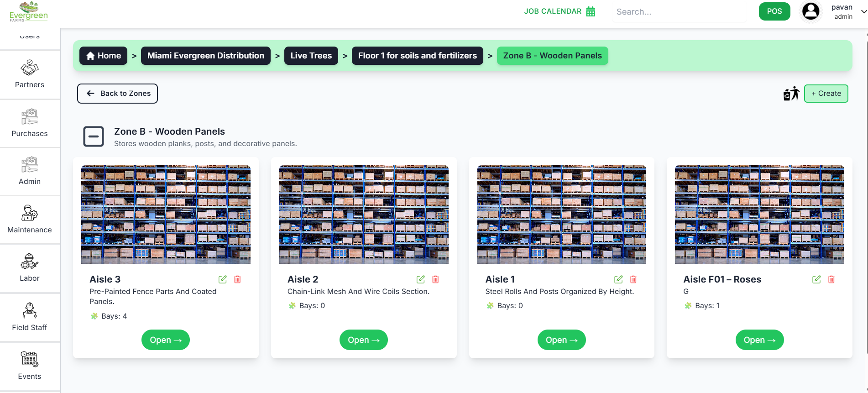Edit Aisle F01 – Roses pencil icon
This screenshot has width=868, height=393.
click(x=816, y=279)
